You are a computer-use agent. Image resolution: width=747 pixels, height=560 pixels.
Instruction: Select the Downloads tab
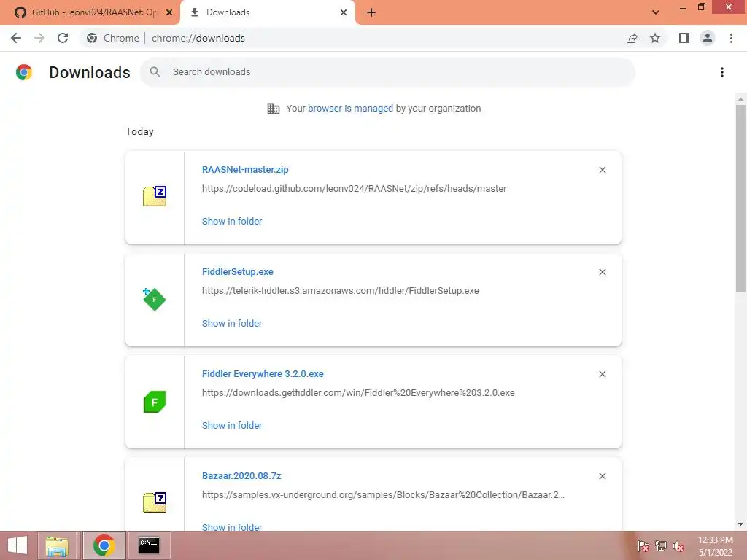267,12
